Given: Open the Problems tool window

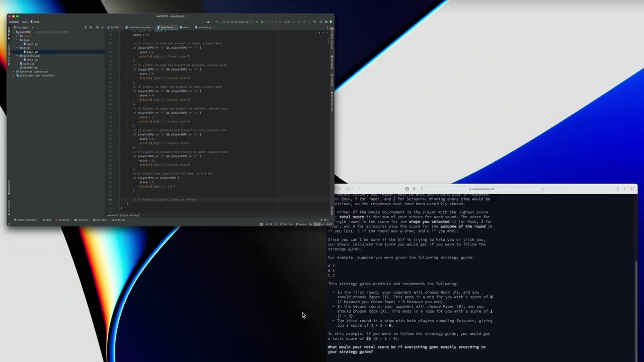Looking at the screenshot, I should click(x=62, y=220).
